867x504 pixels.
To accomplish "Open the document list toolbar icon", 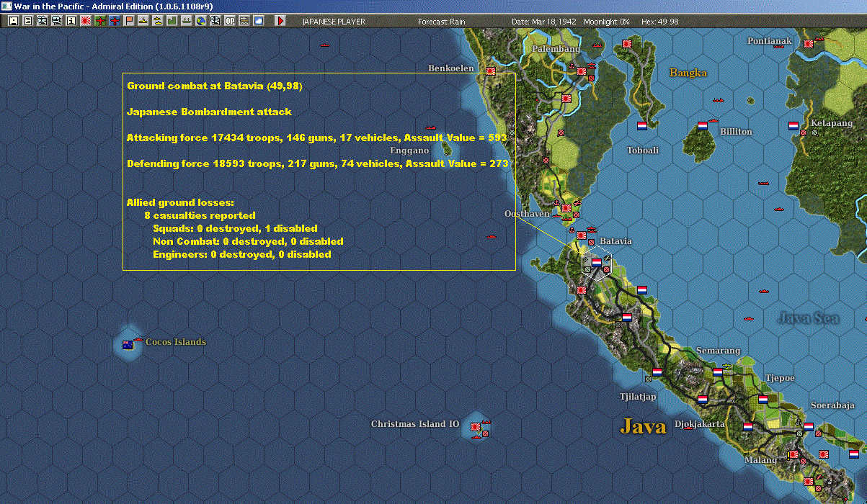I will [28, 21].
